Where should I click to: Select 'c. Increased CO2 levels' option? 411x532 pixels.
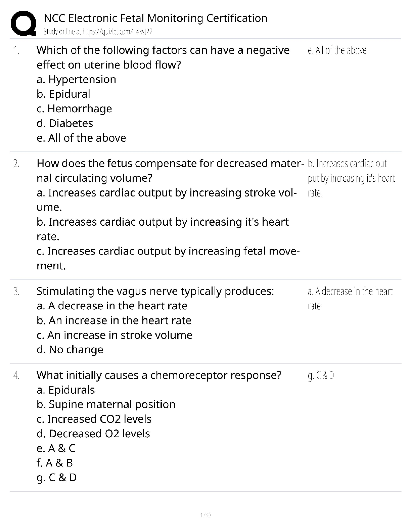pos(94,419)
